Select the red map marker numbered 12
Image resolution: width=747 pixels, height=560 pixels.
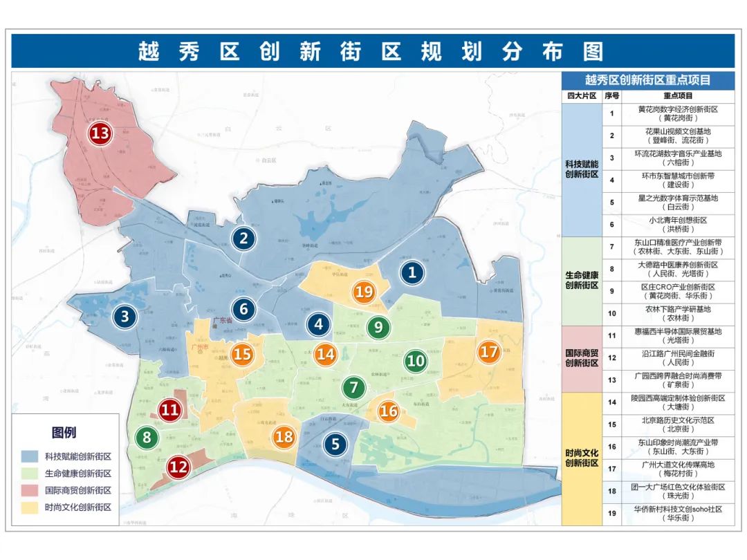click(x=178, y=467)
